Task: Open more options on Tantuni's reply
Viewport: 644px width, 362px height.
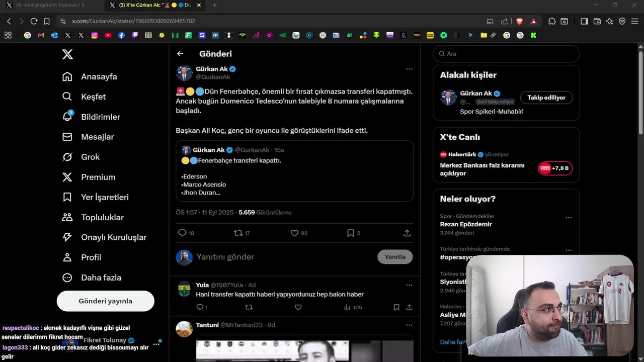Action: pyautogui.click(x=409, y=325)
